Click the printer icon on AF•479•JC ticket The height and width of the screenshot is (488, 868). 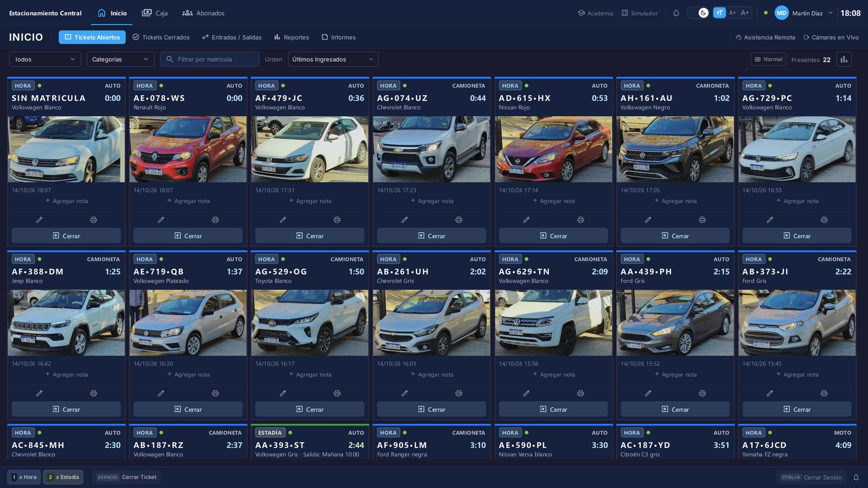click(337, 220)
